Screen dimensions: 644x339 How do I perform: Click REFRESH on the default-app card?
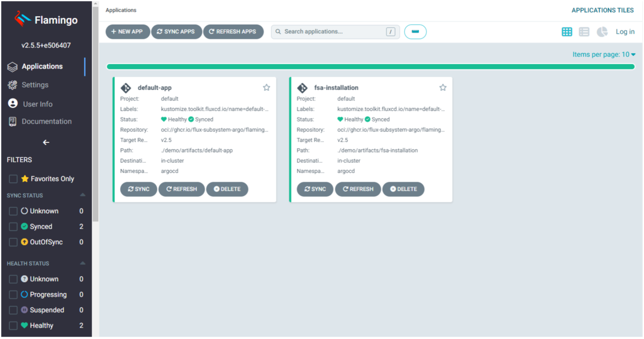181,189
